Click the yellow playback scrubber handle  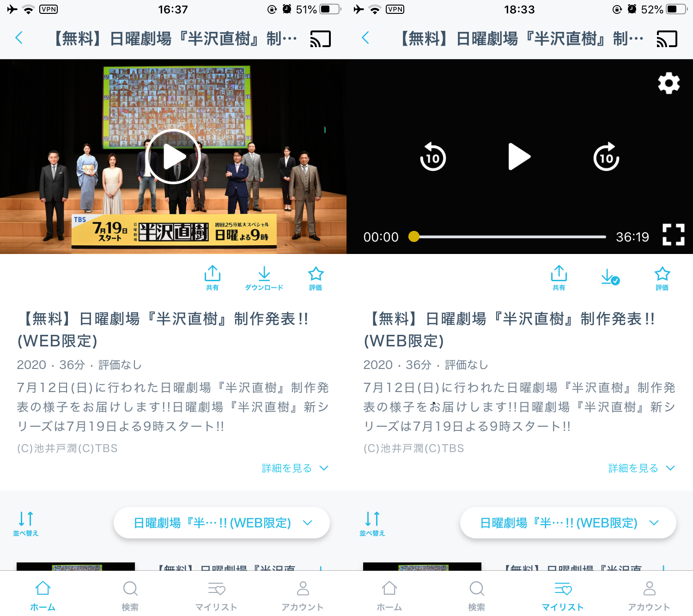click(414, 236)
